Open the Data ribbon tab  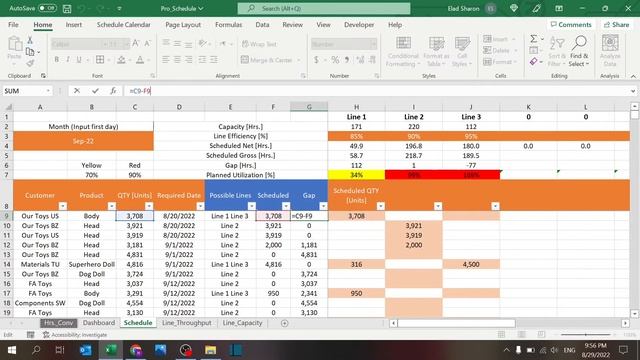262,25
